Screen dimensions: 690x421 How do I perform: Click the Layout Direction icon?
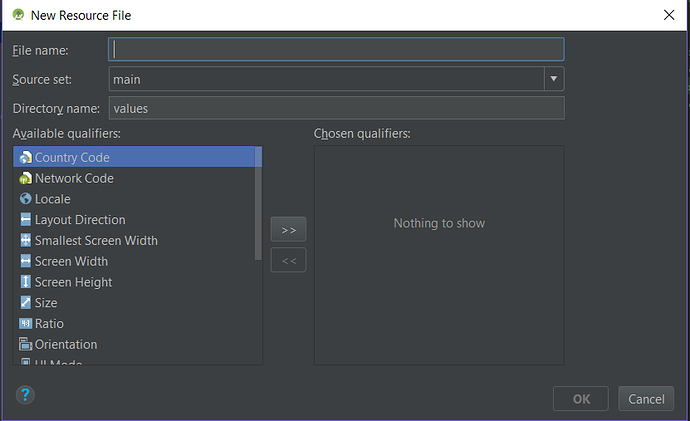[26, 220]
